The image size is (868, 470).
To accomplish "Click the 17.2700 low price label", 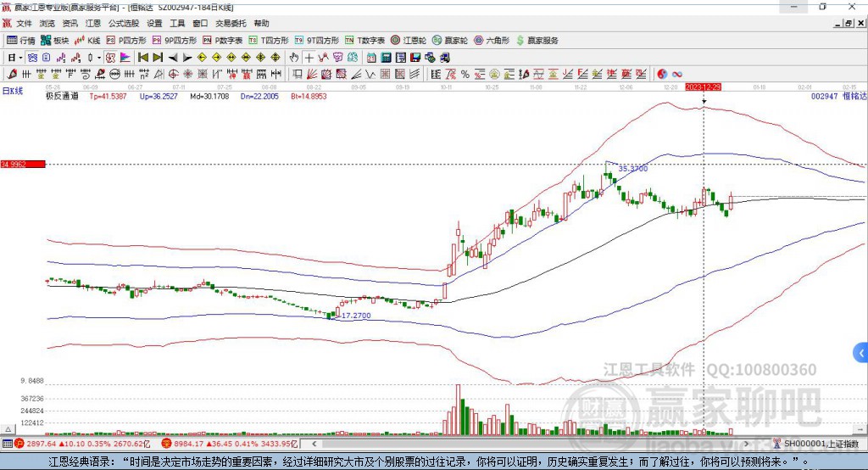I will [356, 316].
